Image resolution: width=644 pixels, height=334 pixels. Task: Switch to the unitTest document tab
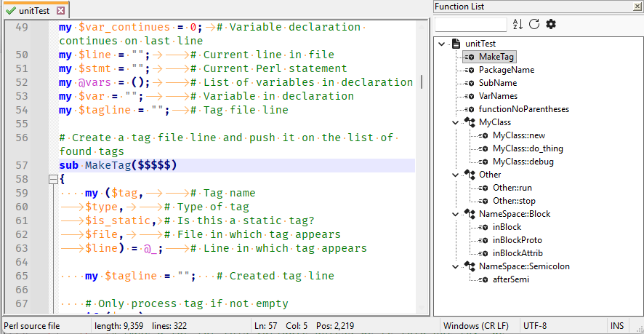coord(34,10)
